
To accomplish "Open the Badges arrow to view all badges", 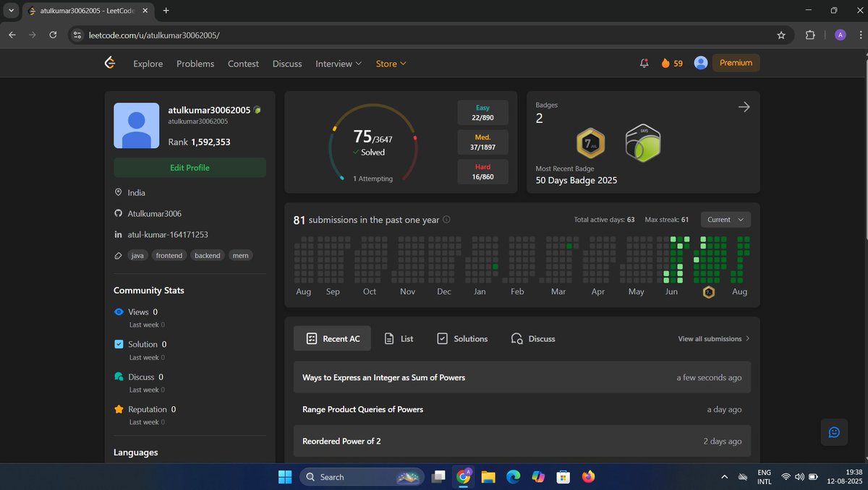I will pyautogui.click(x=744, y=107).
